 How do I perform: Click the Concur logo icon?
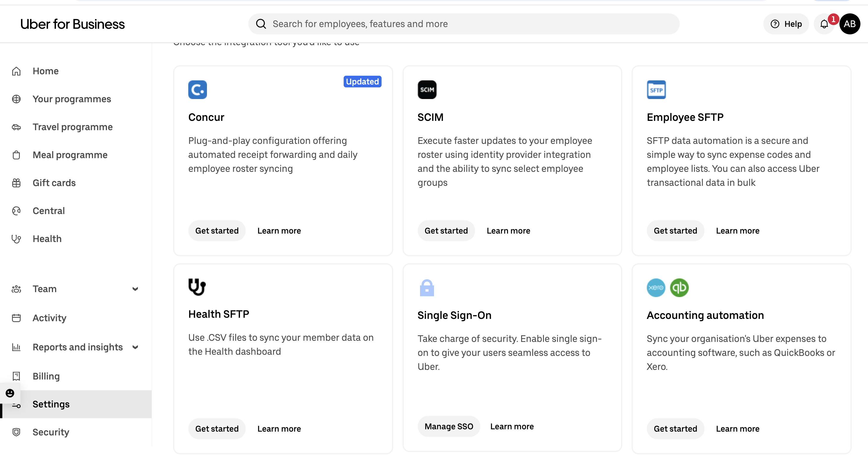tap(197, 90)
